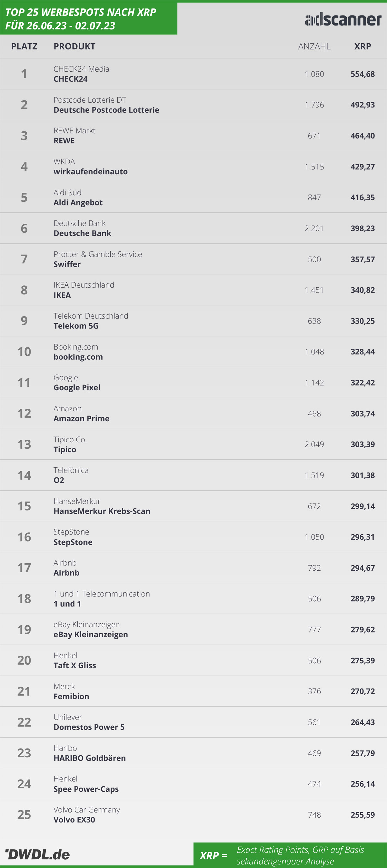Click the DWDL.de logo
387x868 pixels.
click(x=37, y=854)
